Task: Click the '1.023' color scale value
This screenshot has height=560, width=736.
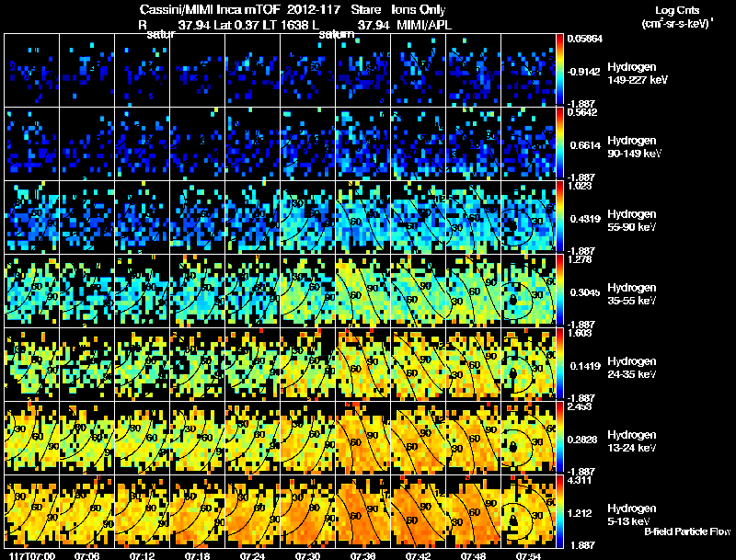Action: pyautogui.click(x=580, y=186)
